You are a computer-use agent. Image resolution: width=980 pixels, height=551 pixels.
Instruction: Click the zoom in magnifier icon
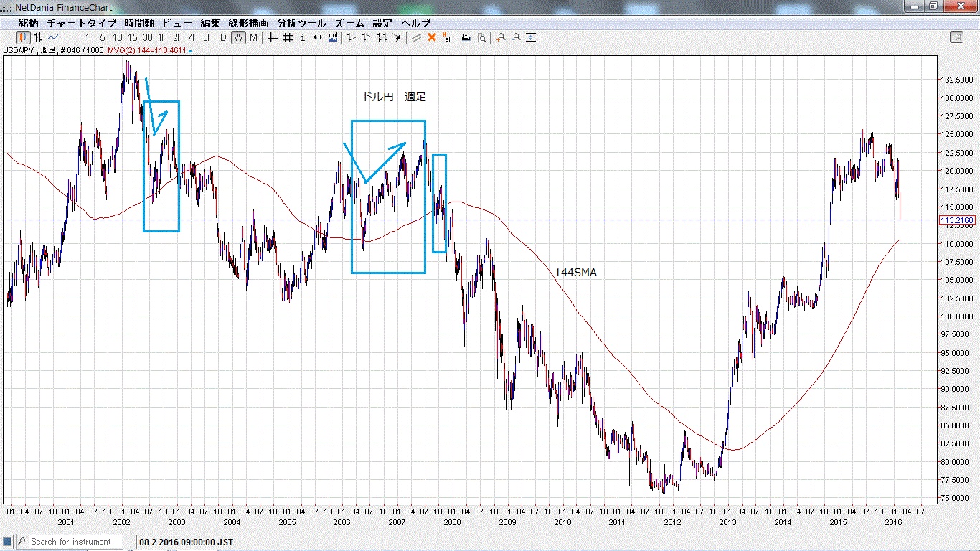tap(501, 37)
